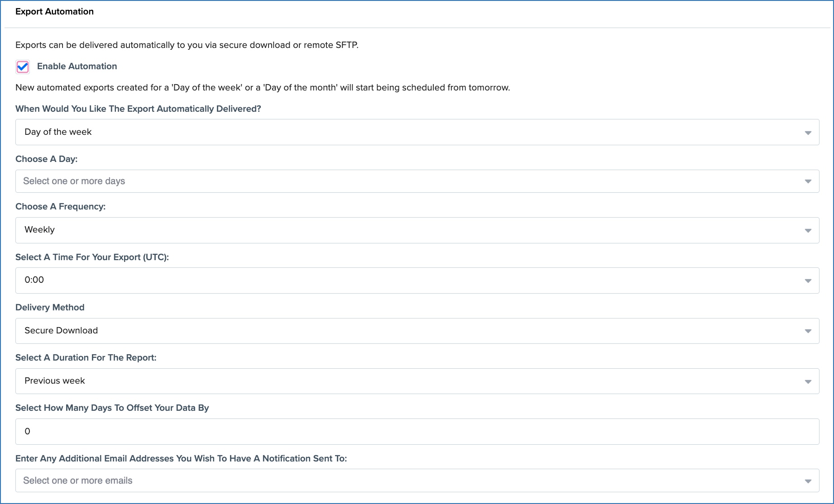Click the arrow icon on the 0:00 time field
This screenshot has height=504, width=834.
pos(808,281)
